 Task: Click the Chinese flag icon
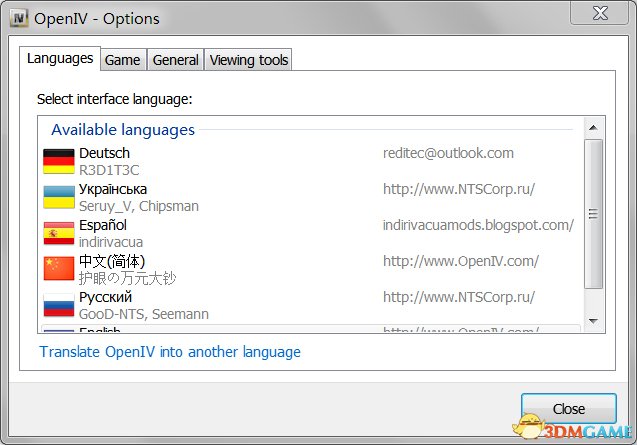tap(59, 269)
